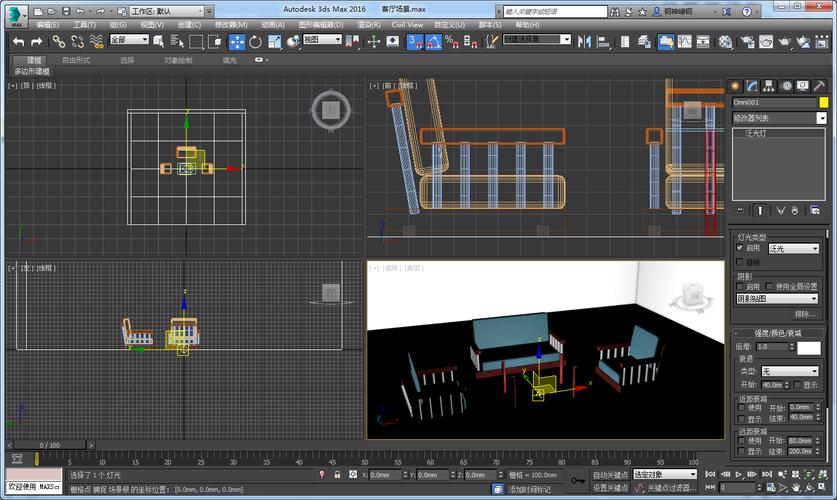
Task: Click the 自动关键点 auto key button
Action: tap(611, 474)
